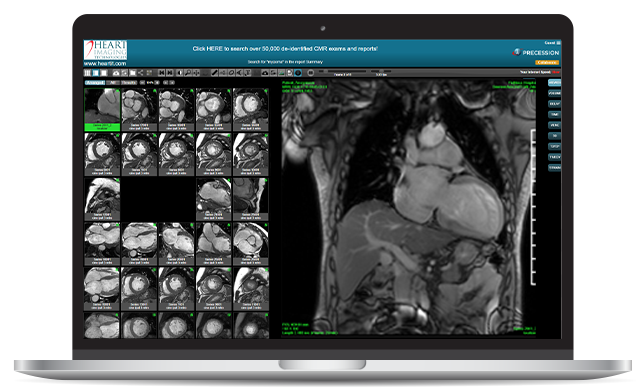Select the ellipse region tool

click(x=231, y=73)
